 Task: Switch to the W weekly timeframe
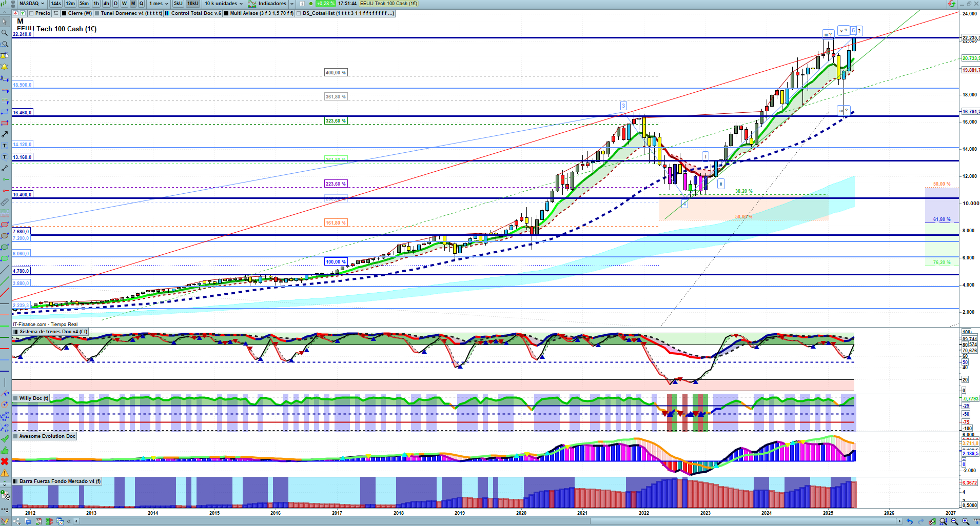pyautogui.click(x=124, y=4)
